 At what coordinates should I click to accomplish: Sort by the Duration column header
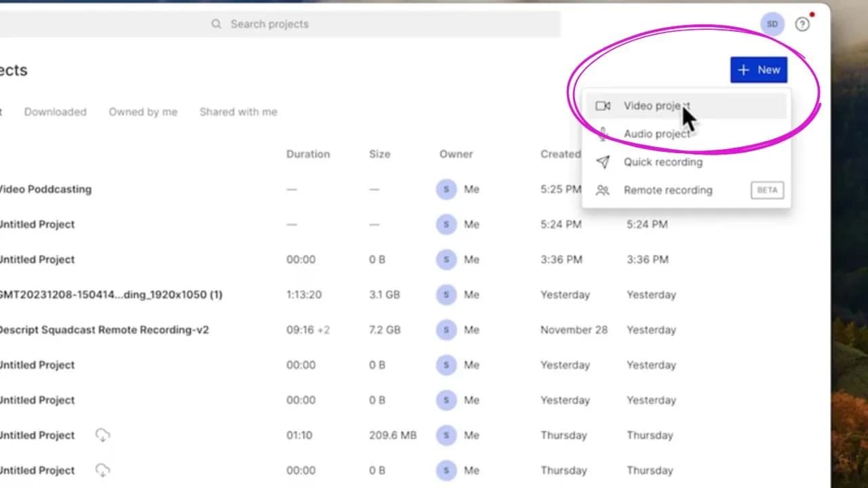click(308, 154)
